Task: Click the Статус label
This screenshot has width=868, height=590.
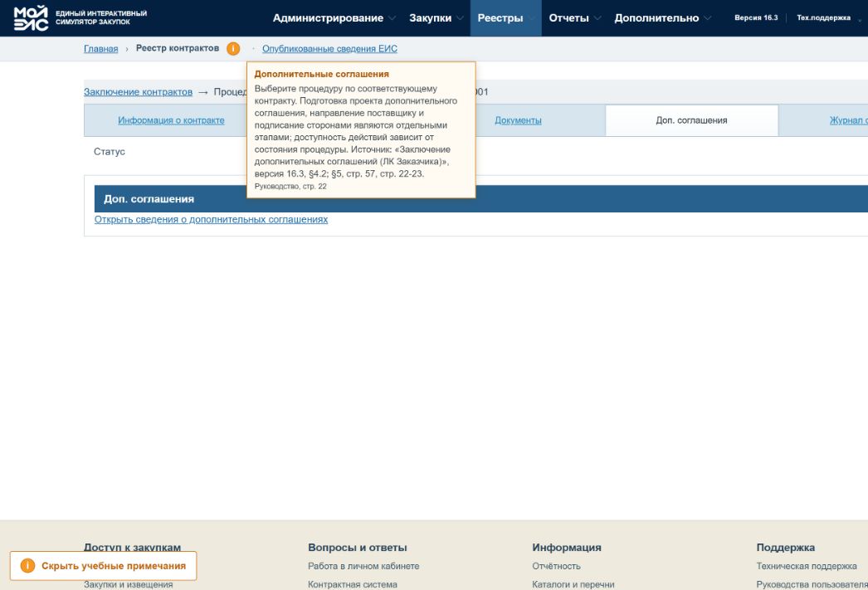Action: pos(109,152)
